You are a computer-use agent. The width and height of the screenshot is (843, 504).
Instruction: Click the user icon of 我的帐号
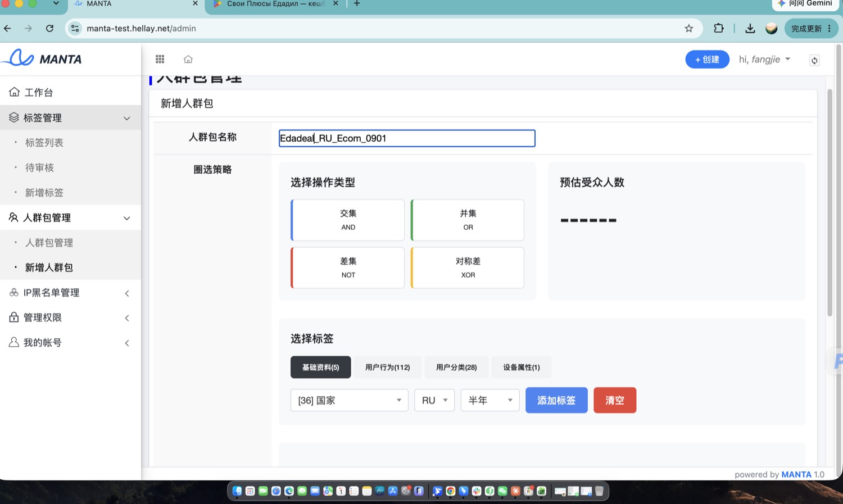[x=14, y=342]
